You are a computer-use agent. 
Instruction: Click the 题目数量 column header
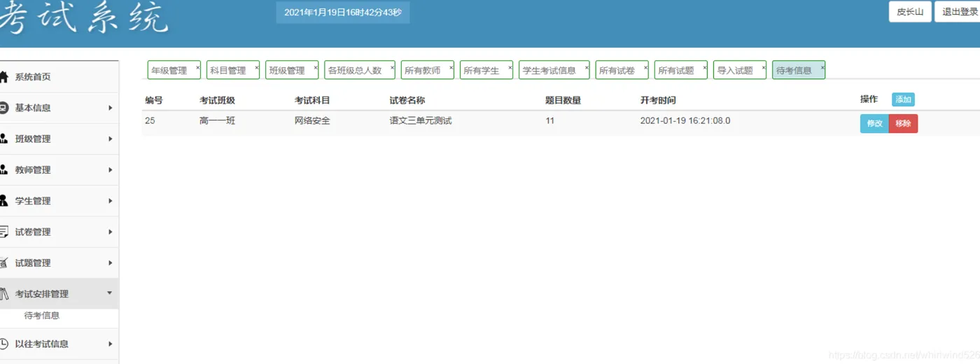563,100
